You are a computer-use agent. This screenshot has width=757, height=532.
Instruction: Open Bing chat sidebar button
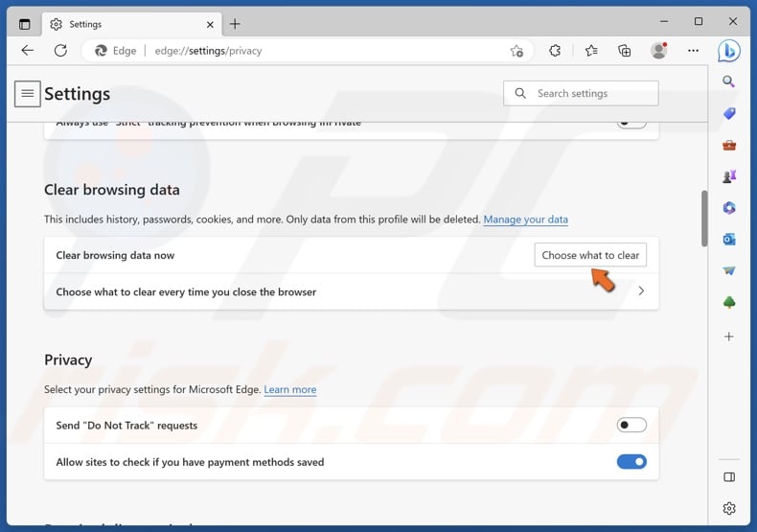tap(728, 51)
